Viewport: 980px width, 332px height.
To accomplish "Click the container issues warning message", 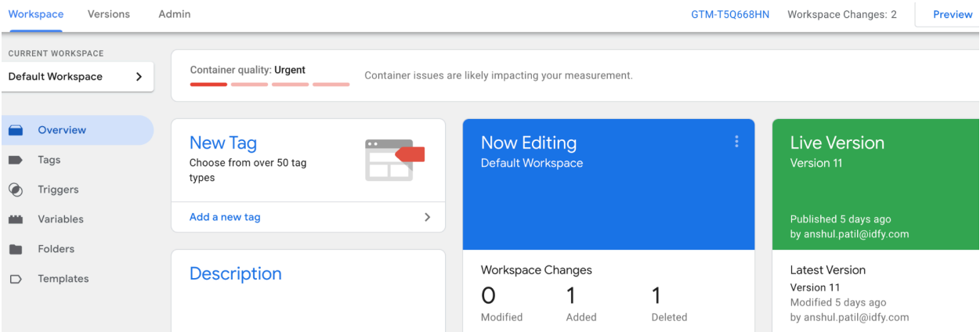I will 498,76.
